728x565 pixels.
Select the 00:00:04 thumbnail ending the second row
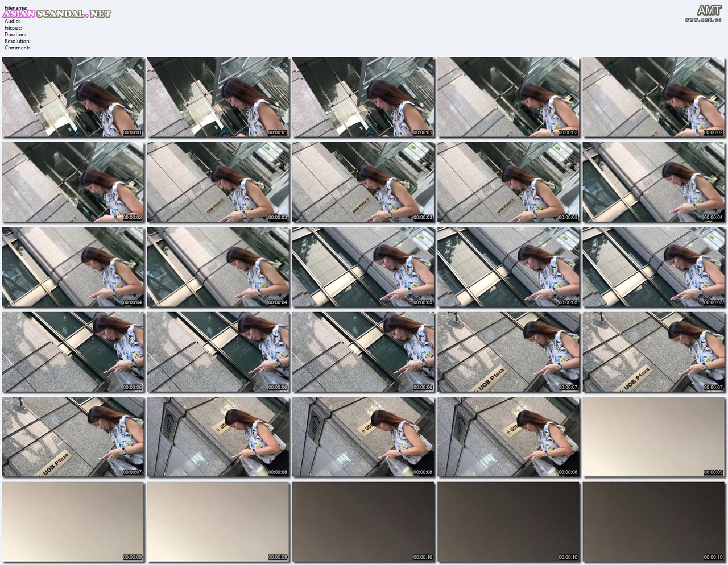pyautogui.click(x=653, y=182)
